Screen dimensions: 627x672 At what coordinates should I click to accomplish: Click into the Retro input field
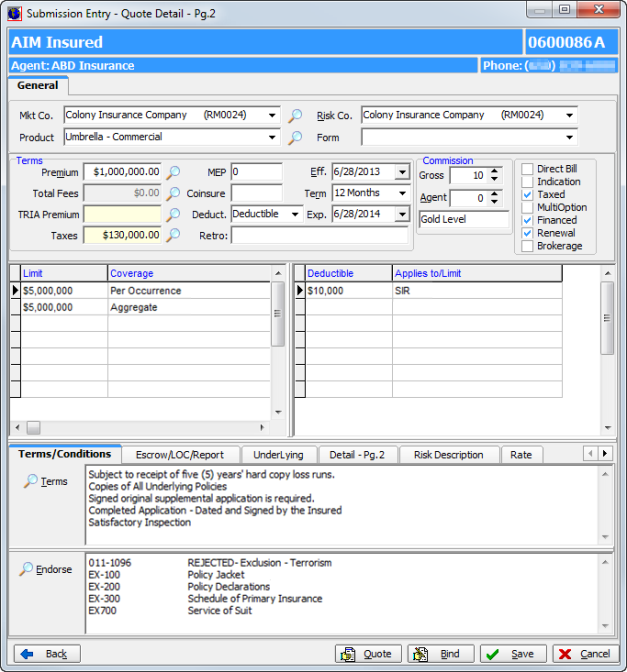click(320, 236)
